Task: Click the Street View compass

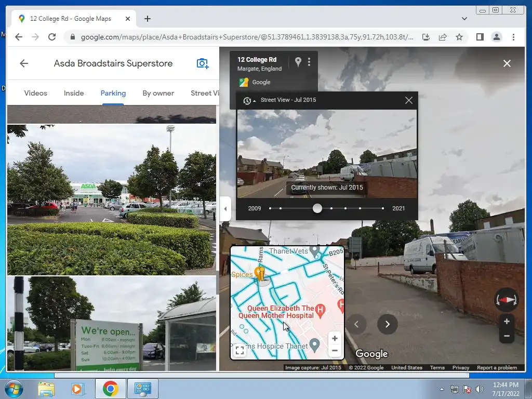Action: (506, 300)
